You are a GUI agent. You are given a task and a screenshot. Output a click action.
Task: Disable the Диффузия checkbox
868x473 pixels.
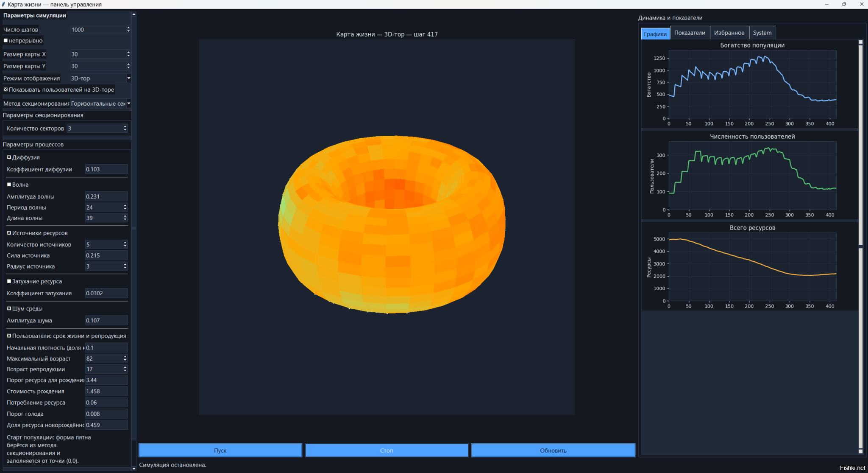coord(9,157)
